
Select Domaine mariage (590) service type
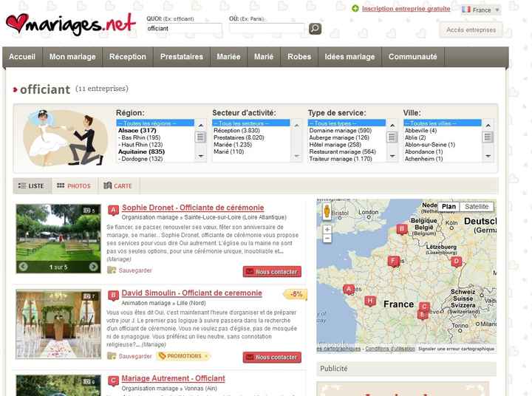(x=341, y=130)
